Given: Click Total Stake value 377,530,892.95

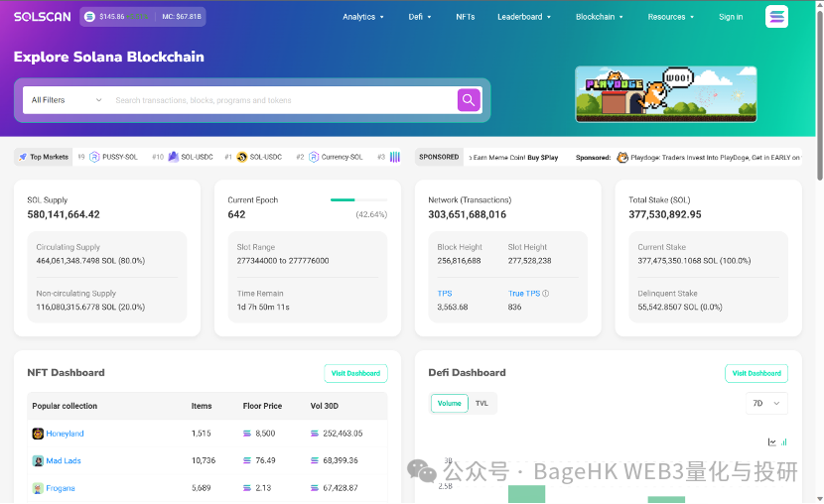Looking at the screenshot, I should tap(665, 214).
